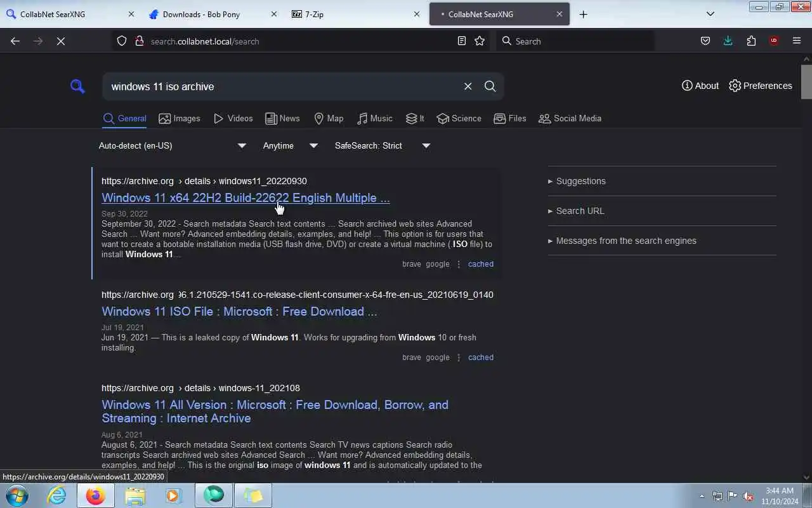Image resolution: width=812 pixels, height=508 pixels.
Task: Click the address bar URL search.collabnet.local/search
Action: [205, 41]
